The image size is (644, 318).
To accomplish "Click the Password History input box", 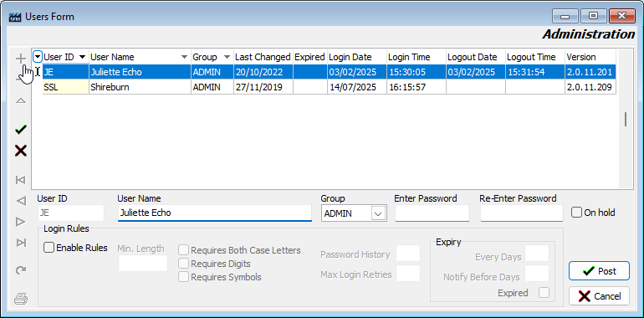I will click(x=408, y=253).
